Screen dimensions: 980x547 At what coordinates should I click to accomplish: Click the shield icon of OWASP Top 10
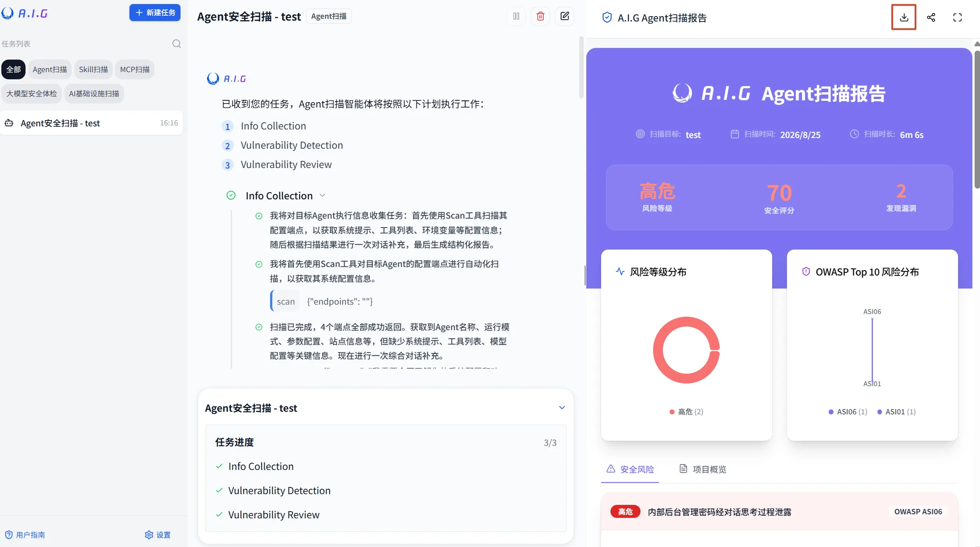[x=806, y=271]
